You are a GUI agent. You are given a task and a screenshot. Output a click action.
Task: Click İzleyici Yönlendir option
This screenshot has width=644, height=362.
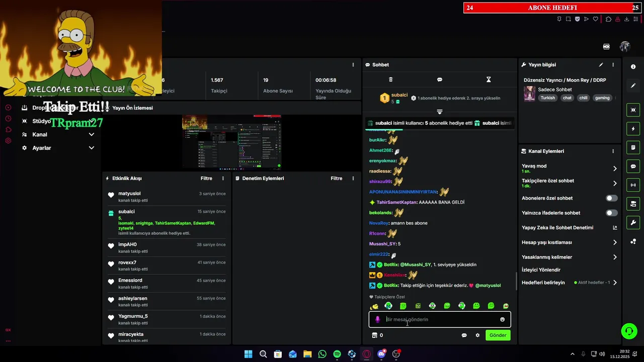point(541,270)
